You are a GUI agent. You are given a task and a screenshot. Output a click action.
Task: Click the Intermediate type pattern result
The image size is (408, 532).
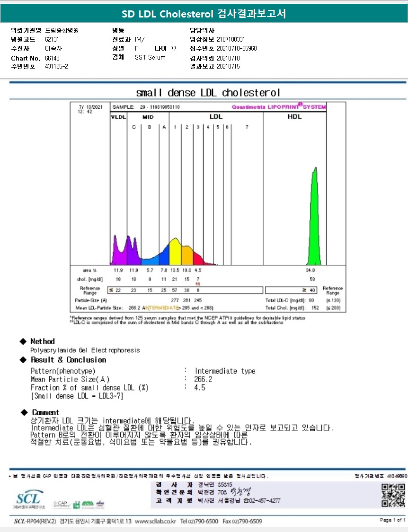click(x=225, y=371)
